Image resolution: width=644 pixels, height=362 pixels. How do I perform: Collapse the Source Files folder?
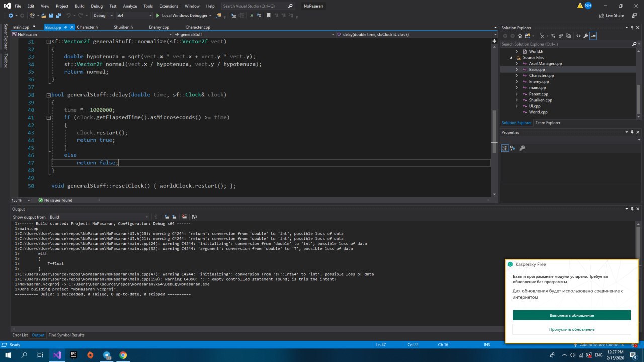(512, 58)
